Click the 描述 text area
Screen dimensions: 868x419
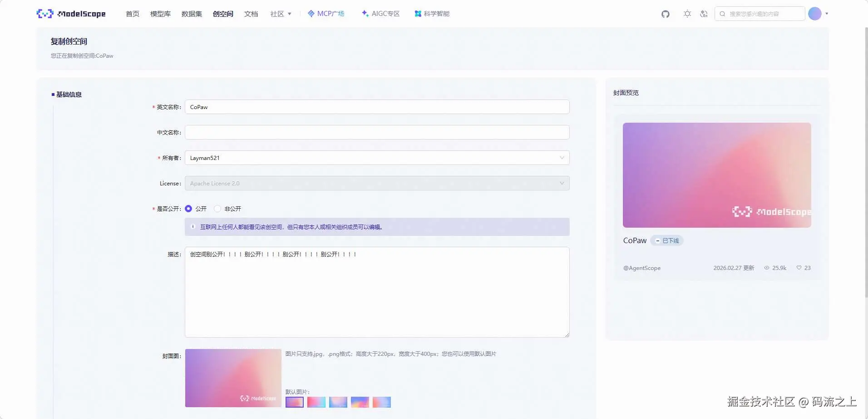377,292
